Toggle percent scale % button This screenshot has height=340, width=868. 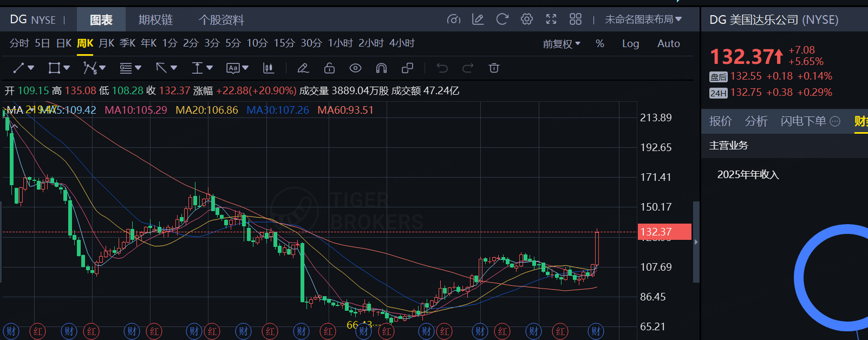pyautogui.click(x=600, y=44)
